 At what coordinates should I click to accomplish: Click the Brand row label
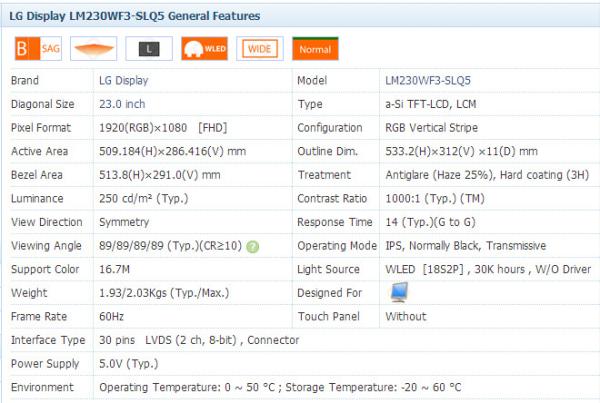pyautogui.click(x=25, y=80)
